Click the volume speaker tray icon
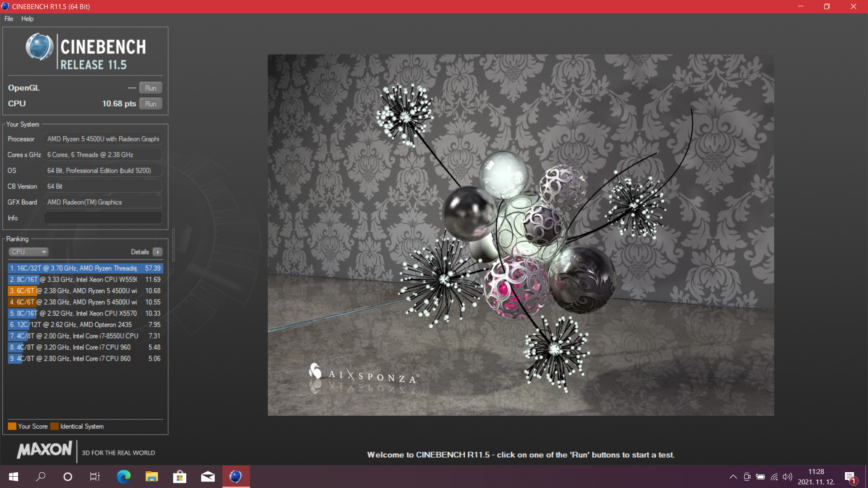Screen dimensions: 868x488 coord(788,477)
